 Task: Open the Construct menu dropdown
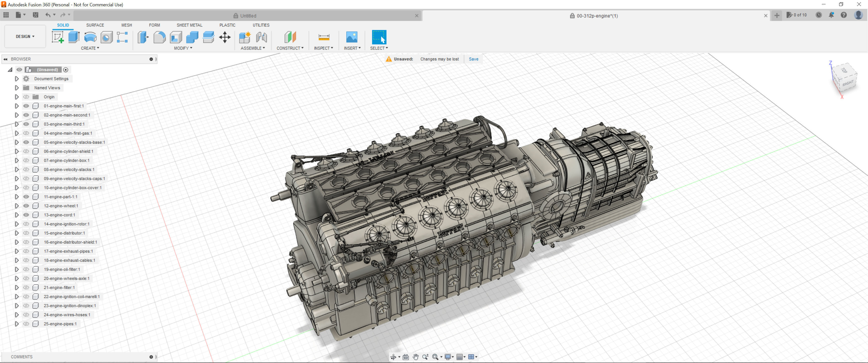click(290, 48)
